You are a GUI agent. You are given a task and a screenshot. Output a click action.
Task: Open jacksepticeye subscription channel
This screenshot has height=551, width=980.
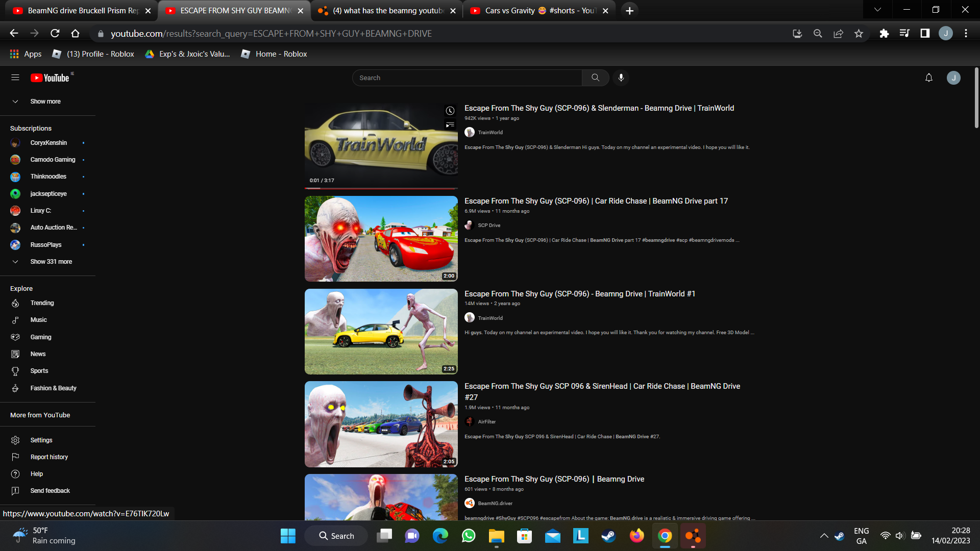pyautogui.click(x=47, y=194)
